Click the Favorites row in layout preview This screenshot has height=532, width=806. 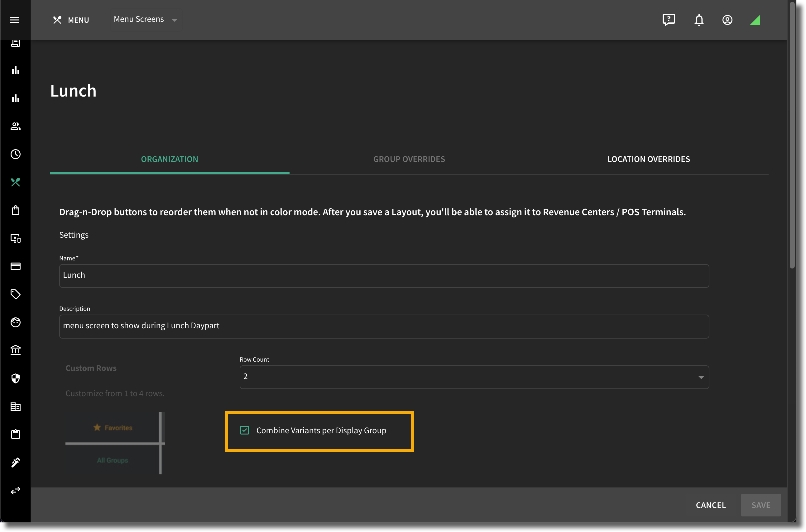pos(113,427)
